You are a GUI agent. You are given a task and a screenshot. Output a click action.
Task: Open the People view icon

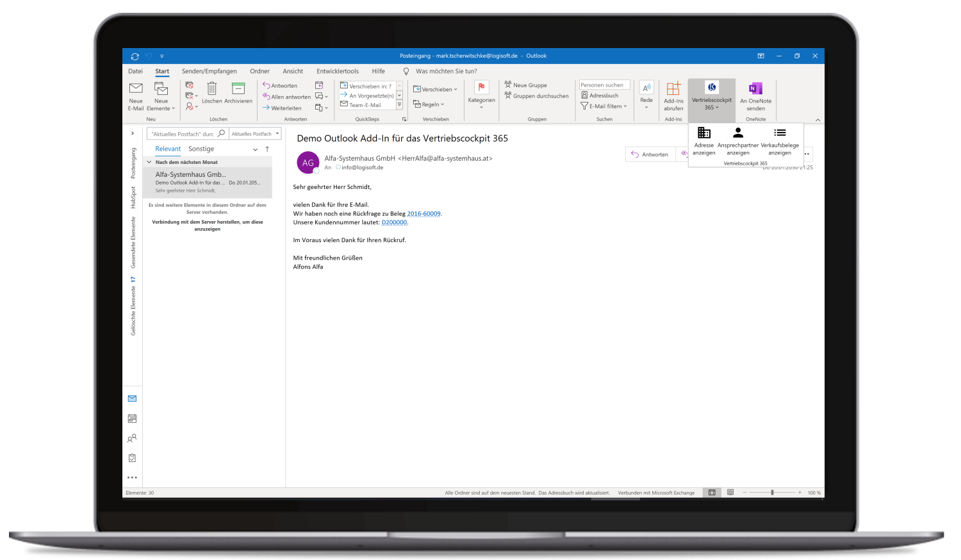click(x=132, y=438)
